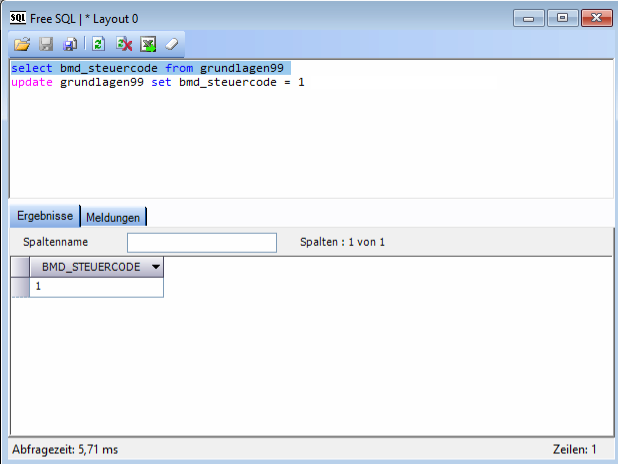Screen dimensions: 618x464
Task: Click the grid's top-left corner selector cell
Action: pos(20,267)
